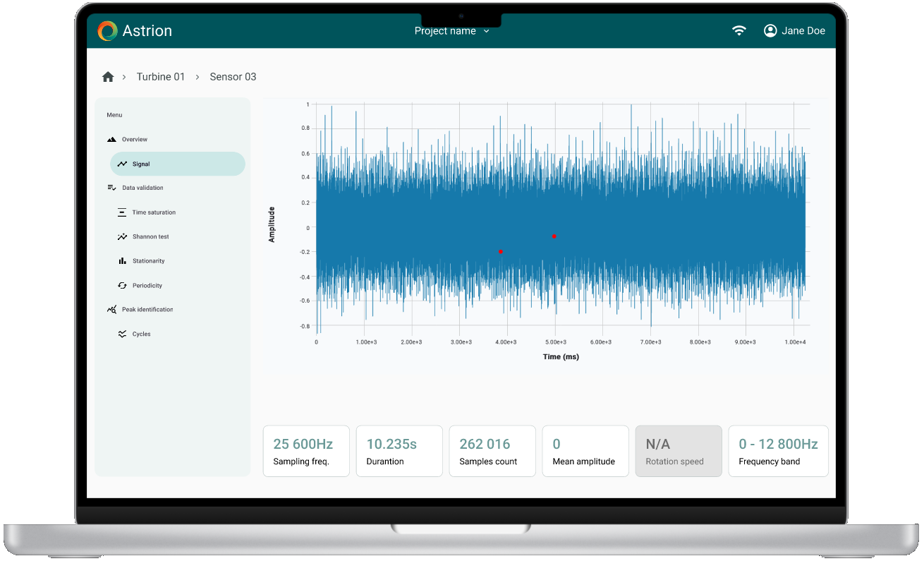Open the Cycles menu item
The width and height of the screenshot is (924, 561).
pyautogui.click(x=141, y=334)
